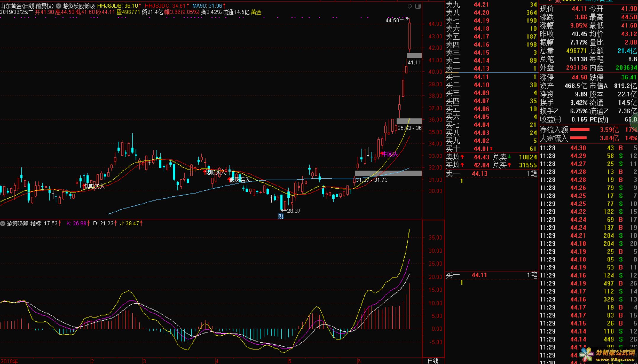Select the 买七 44.04 bid row
Image resolution: width=638 pixels, height=364 pixels.
point(491,125)
